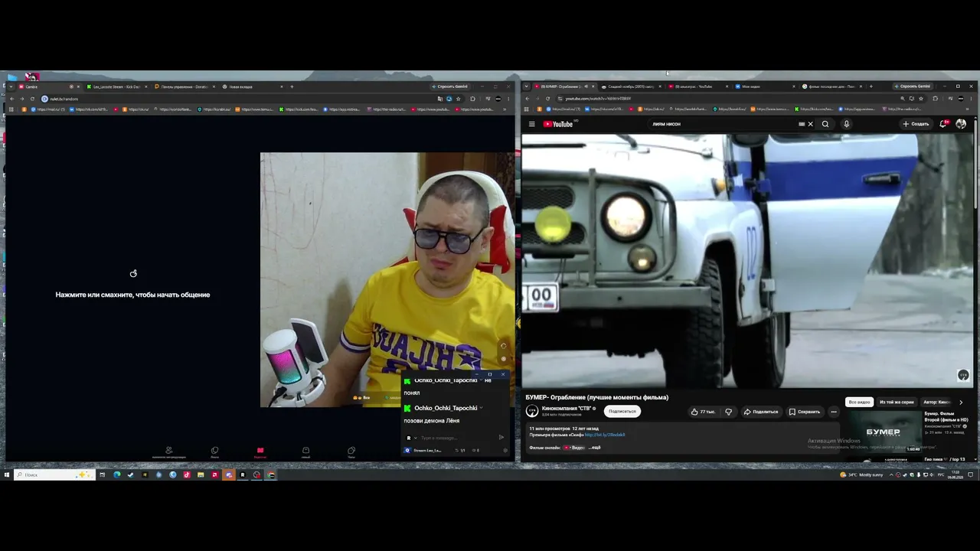980x551 pixels.
Task: Go back in the rulet.tv browser window
Action: tap(12, 99)
